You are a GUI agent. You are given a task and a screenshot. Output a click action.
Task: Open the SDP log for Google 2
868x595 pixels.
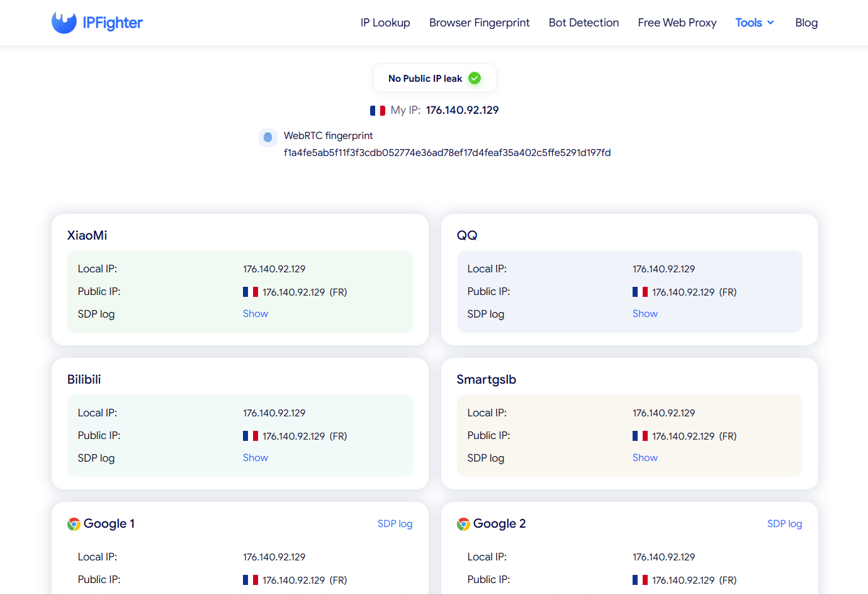[784, 524]
